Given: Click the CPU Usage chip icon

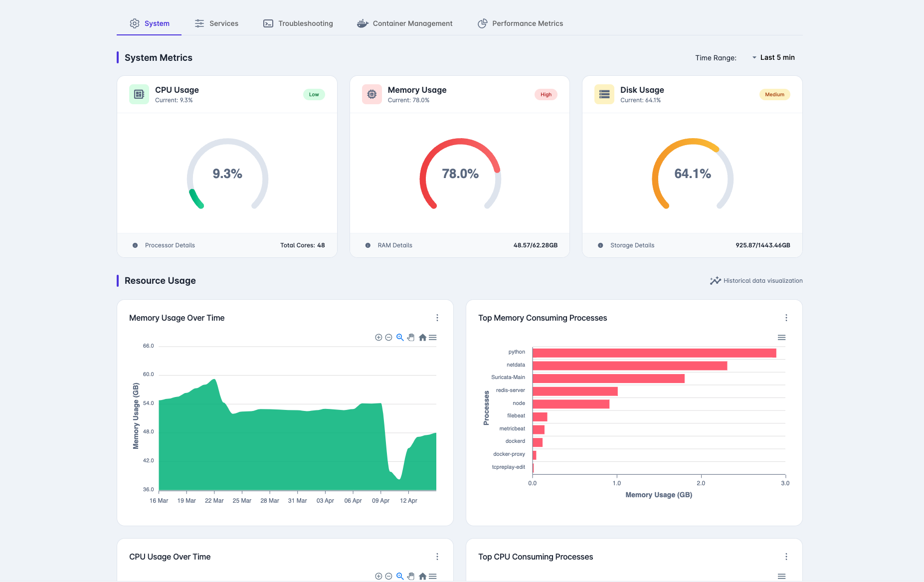Looking at the screenshot, I should pyautogui.click(x=139, y=94).
